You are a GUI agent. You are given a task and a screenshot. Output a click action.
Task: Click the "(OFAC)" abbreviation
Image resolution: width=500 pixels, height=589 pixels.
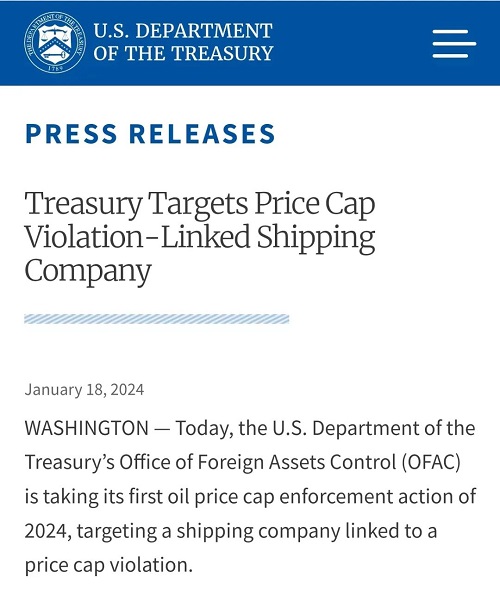pyautogui.click(x=431, y=462)
